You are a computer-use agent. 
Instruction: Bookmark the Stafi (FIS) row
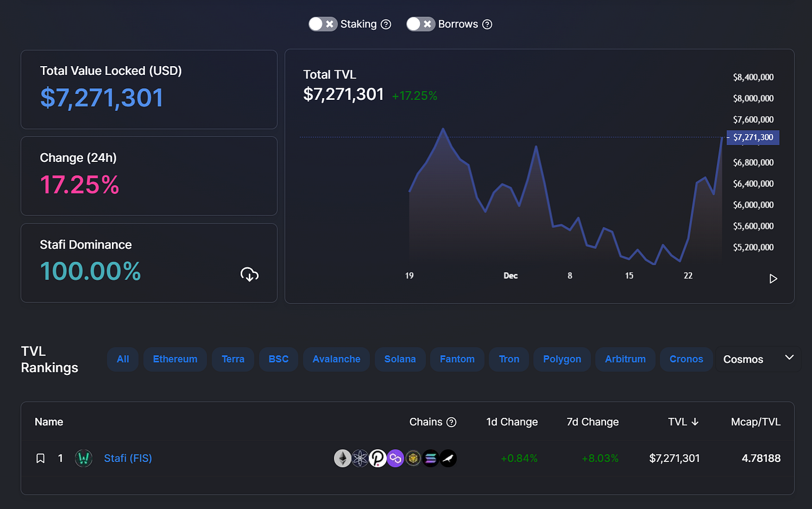coord(41,459)
